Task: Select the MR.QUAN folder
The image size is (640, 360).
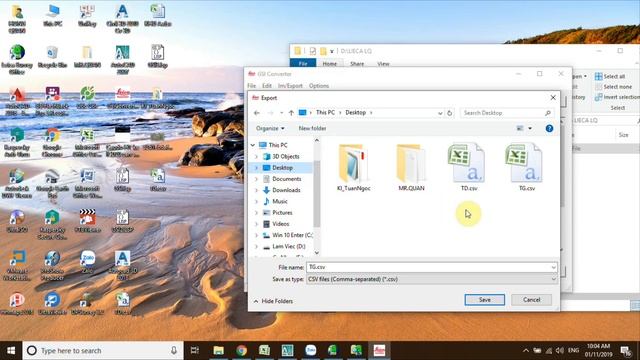Action: tap(411, 167)
